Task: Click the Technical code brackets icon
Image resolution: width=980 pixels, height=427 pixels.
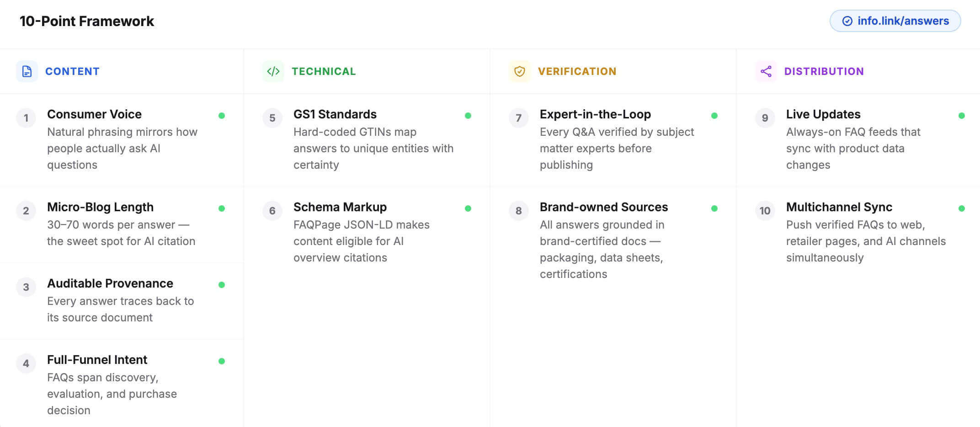Action: tap(273, 71)
